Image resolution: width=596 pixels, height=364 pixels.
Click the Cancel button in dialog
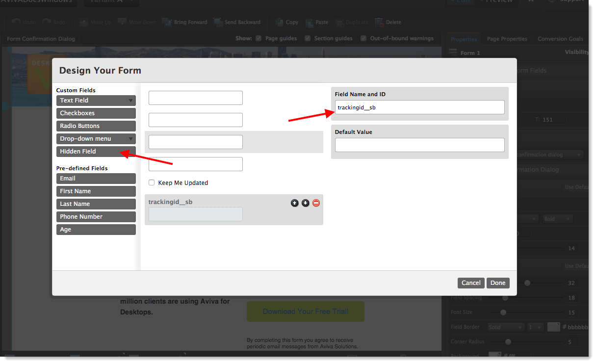(x=471, y=283)
